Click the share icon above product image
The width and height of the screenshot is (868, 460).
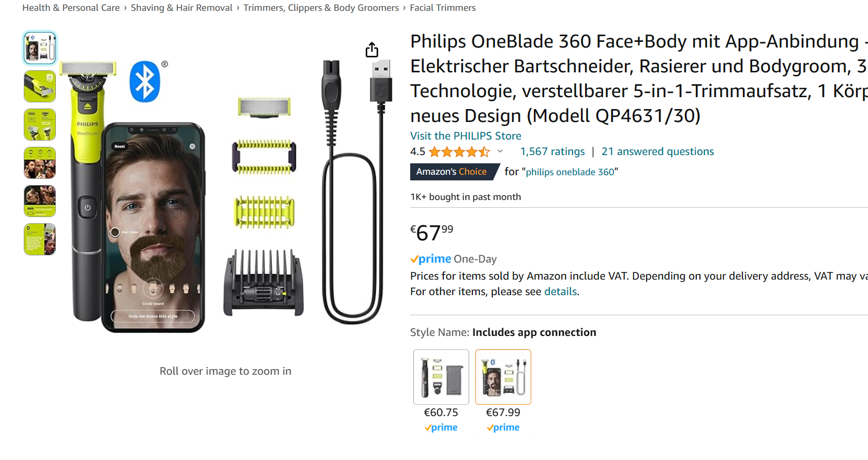click(371, 50)
